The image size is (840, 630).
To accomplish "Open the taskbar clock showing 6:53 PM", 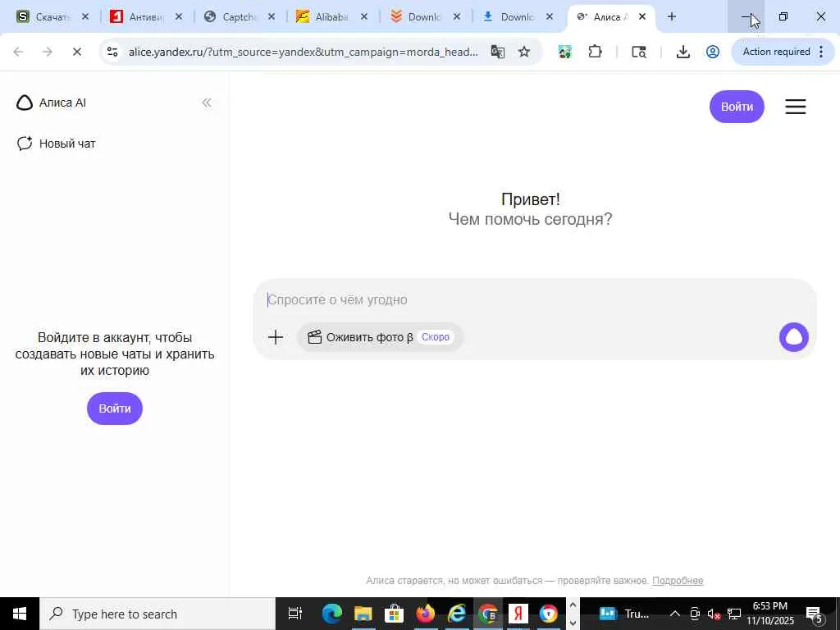I will (x=769, y=614).
